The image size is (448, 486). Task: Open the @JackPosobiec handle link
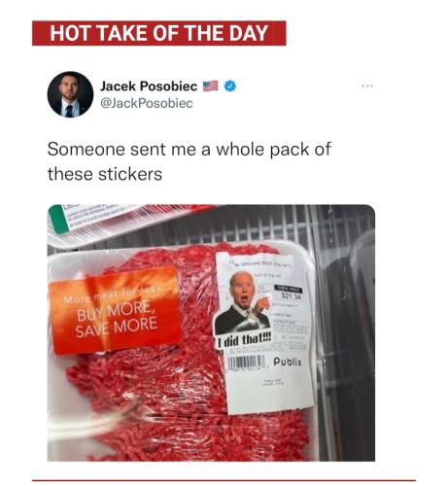(x=147, y=103)
